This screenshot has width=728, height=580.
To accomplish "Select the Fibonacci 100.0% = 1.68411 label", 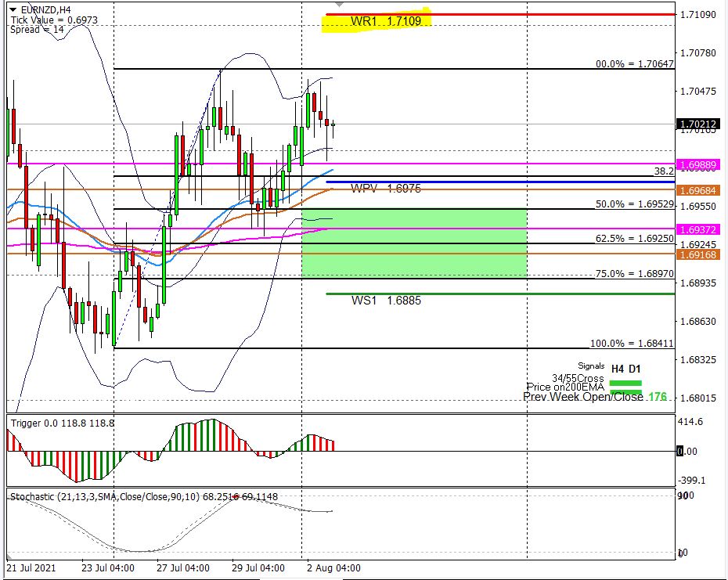I will [631, 343].
